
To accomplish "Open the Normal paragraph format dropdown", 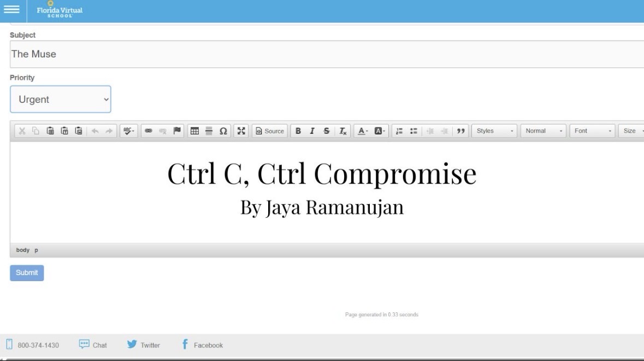I will pyautogui.click(x=543, y=131).
